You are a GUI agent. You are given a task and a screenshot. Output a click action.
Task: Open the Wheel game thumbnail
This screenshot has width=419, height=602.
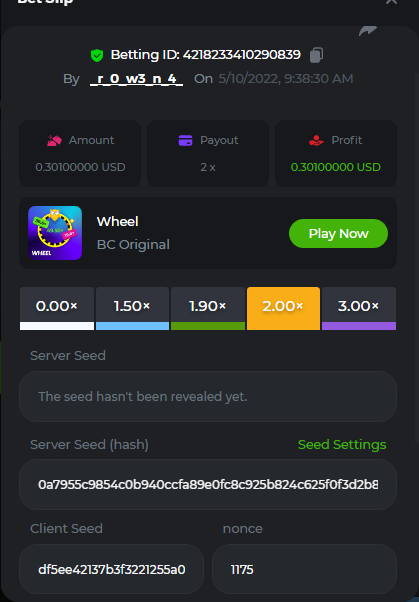click(x=55, y=233)
